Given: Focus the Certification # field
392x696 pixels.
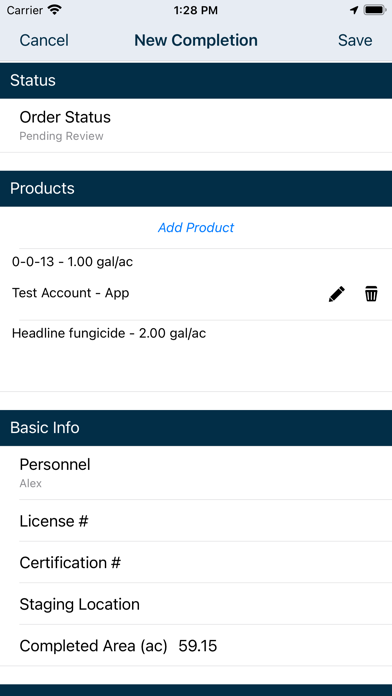Looking at the screenshot, I should [196, 562].
